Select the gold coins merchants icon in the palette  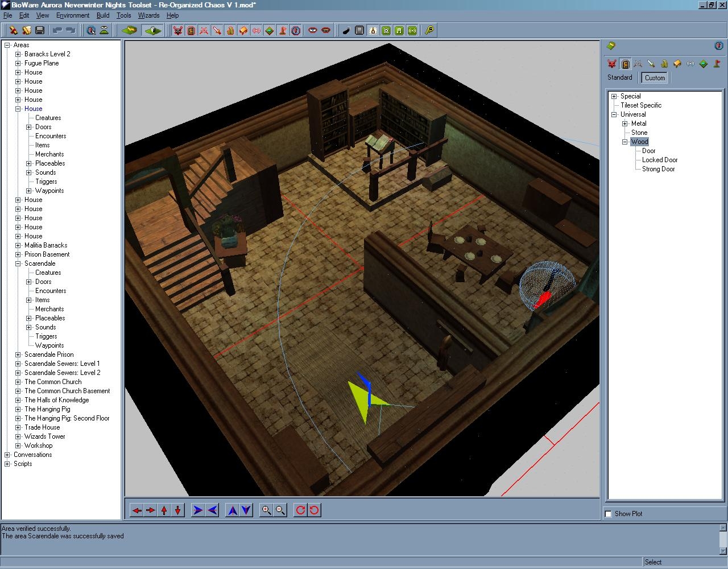(664, 64)
